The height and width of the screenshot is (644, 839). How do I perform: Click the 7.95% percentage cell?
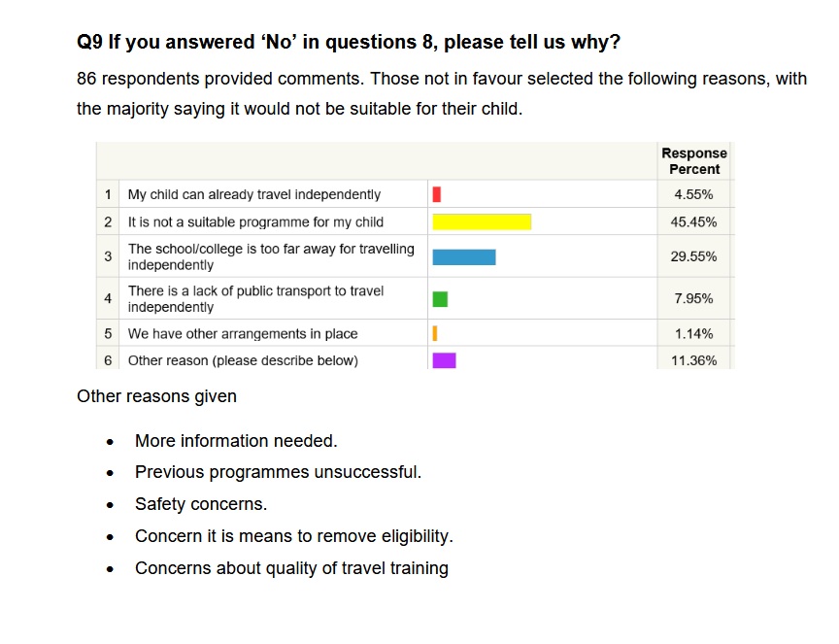[x=693, y=299]
